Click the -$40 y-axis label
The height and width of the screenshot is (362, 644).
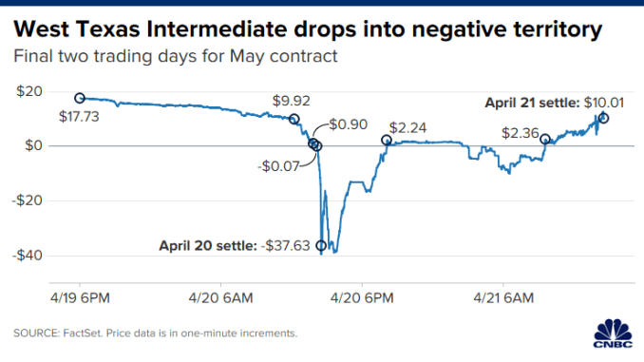pos(28,256)
